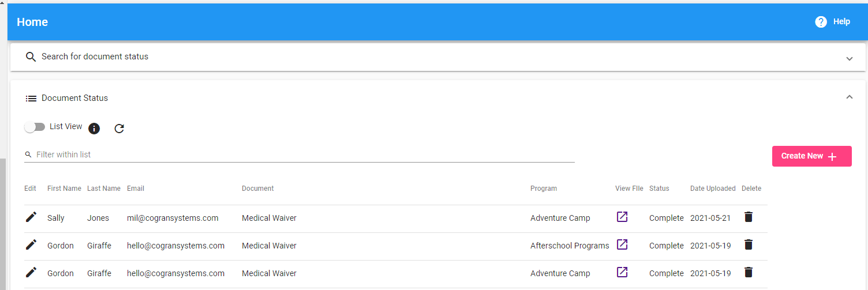Select last name Jones
The image size is (868, 290).
click(x=98, y=218)
